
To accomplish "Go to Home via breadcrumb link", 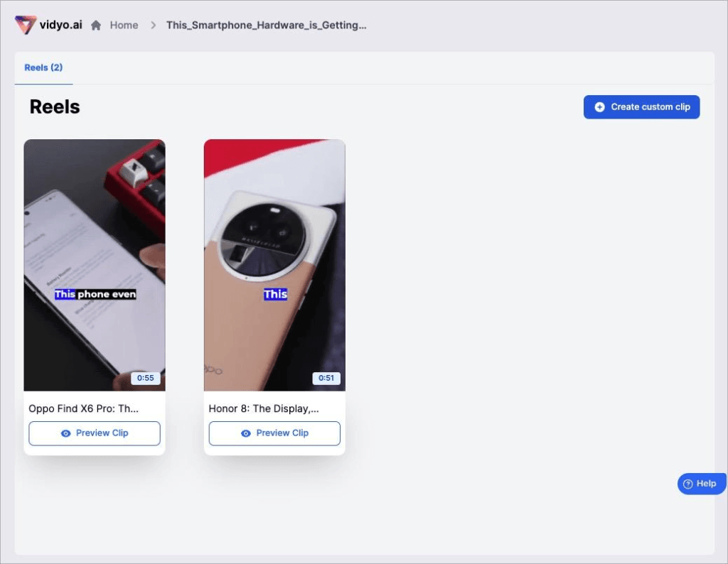I will pos(124,25).
